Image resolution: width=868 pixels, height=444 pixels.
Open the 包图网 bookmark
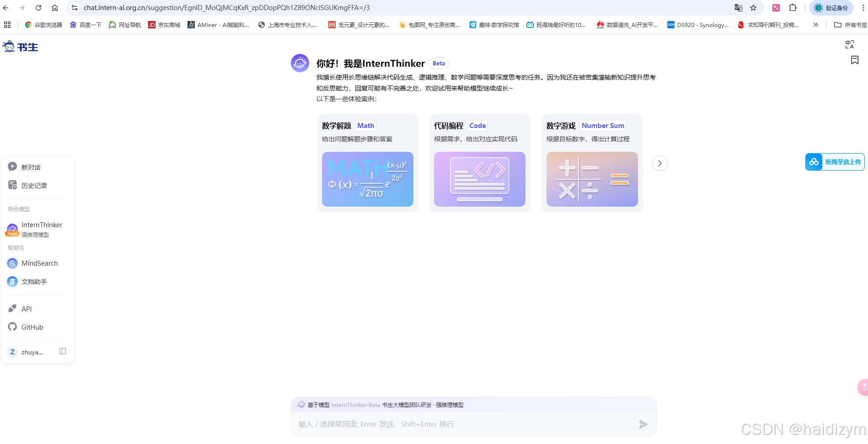pos(429,25)
